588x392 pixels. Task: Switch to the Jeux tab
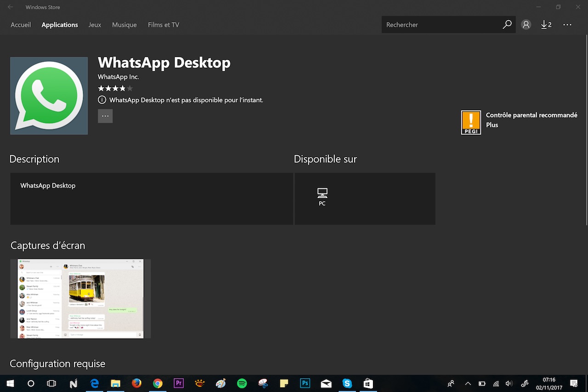[95, 24]
